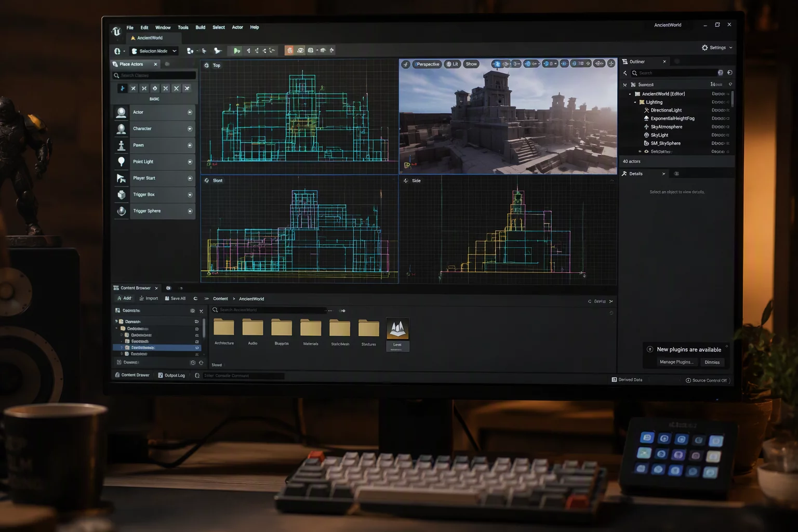Select SM_SkySphere in the Outliner
Screen dimensions: 798x532
665,143
